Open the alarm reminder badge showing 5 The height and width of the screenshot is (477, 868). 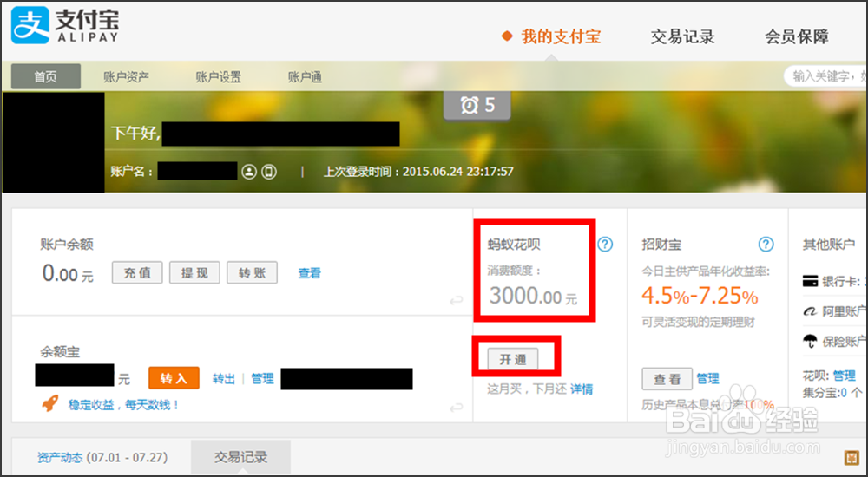click(477, 105)
